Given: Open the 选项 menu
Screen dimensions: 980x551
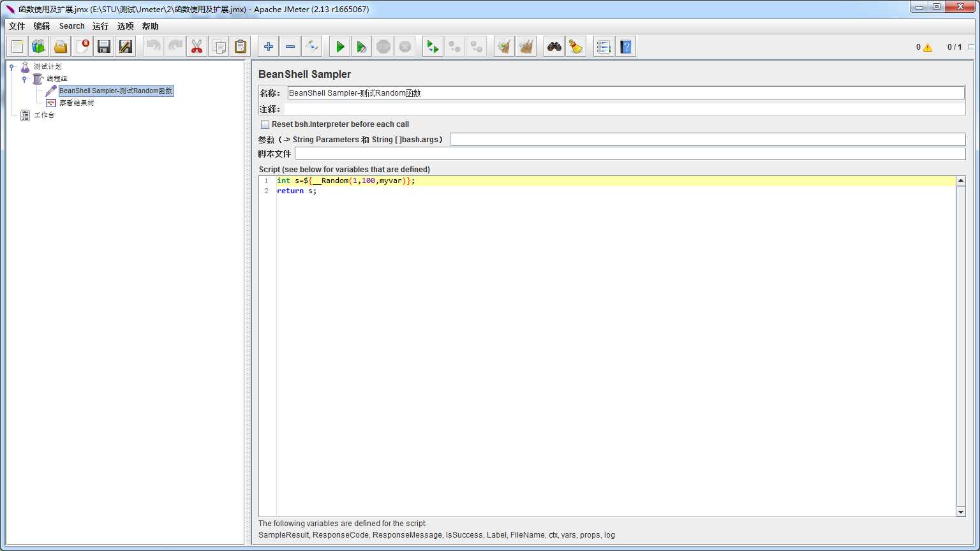Looking at the screenshot, I should 126,26.
